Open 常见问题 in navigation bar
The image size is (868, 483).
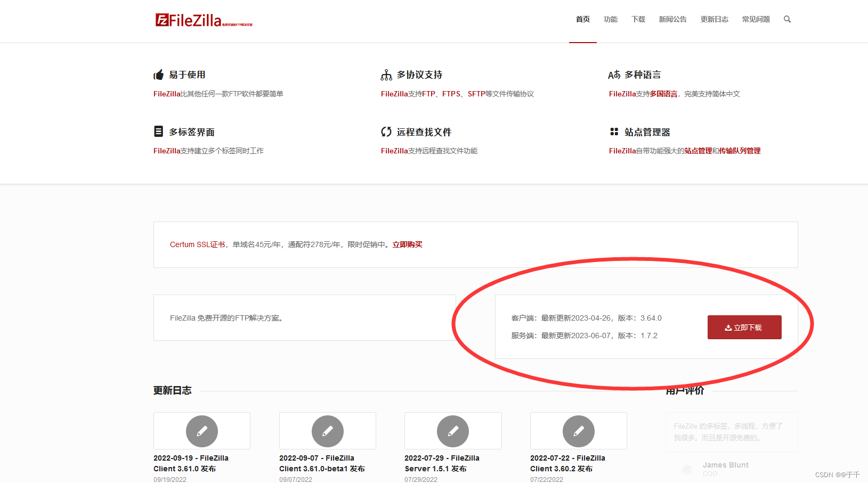(756, 19)
